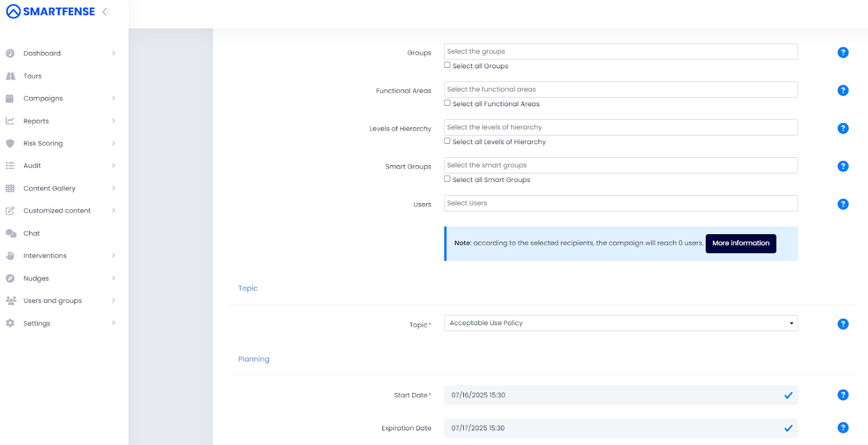Expand Risk Scoring submenu chevron
The height and width of the screenshot is (445, 868).
click(x=113, y=143)
